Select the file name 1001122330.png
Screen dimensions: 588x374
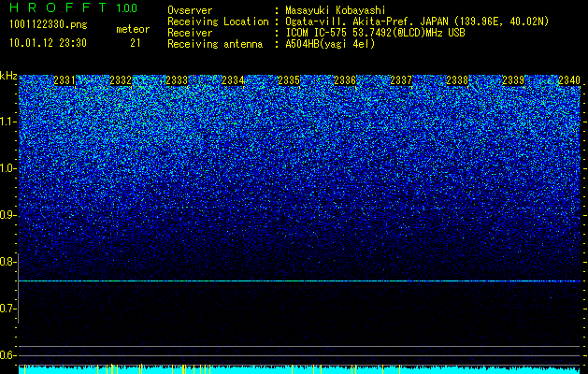49,24
